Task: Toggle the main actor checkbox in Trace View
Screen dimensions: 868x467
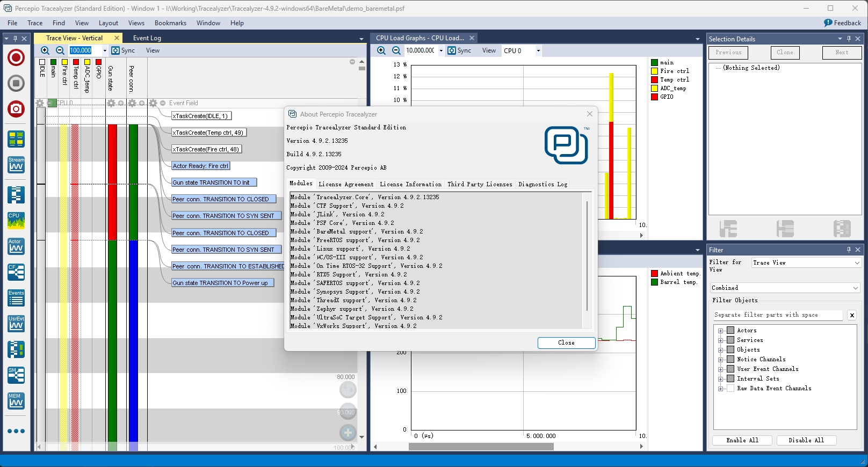Action: pyautogui.click(x=53, y=62)
